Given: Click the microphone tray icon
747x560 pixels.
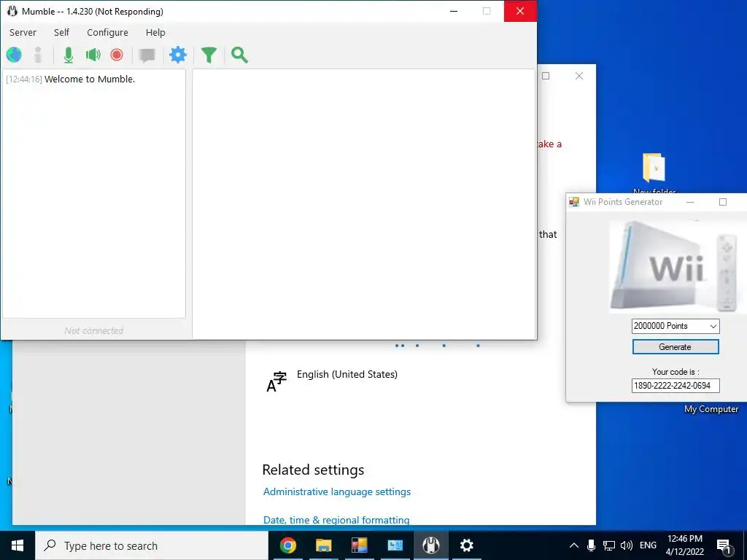Looking at the screenshot, I should click(x=591, y=545).
